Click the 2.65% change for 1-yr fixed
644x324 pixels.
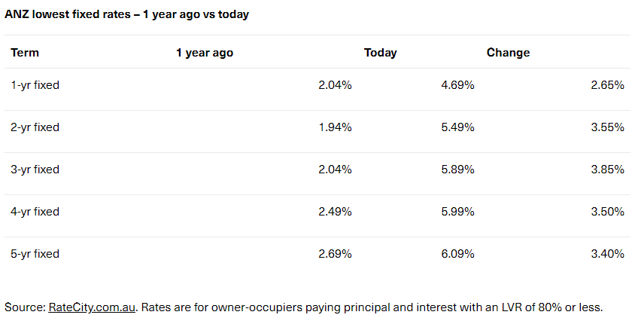[608, 85]
